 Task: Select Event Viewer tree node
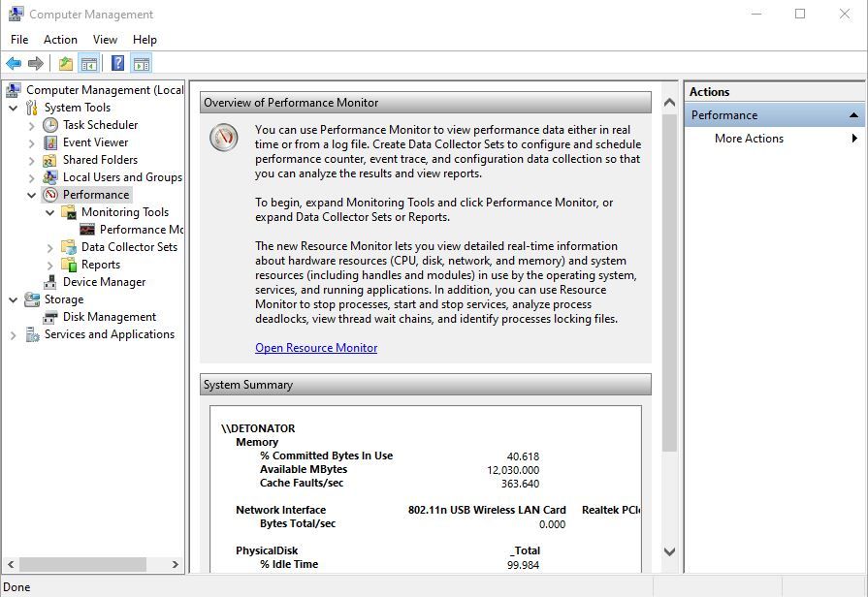[x=95, y=142]
